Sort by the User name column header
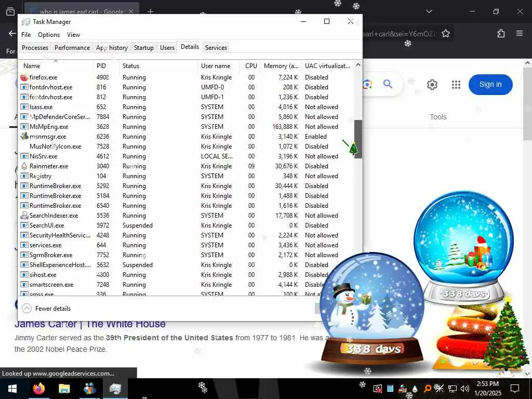This screenshot has width=532, height=399. pos(218,65)
